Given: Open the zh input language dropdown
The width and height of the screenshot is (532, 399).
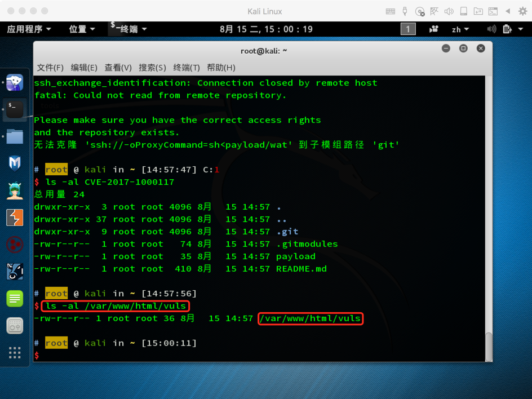Looking at the screenshot, I should 460,29.
